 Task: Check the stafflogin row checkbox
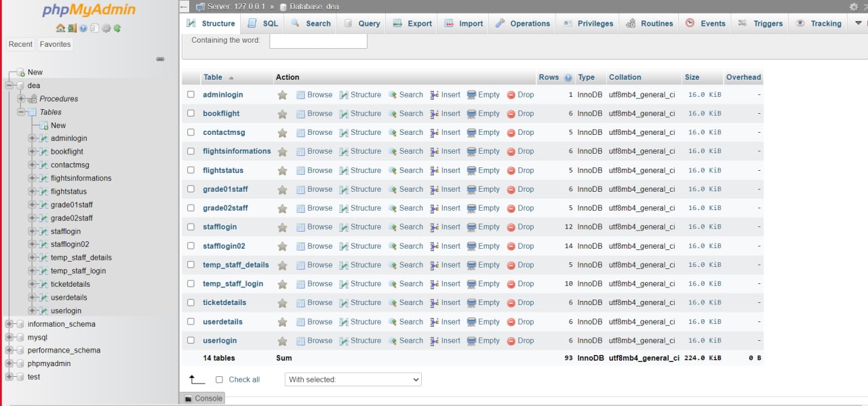[191, 227]
